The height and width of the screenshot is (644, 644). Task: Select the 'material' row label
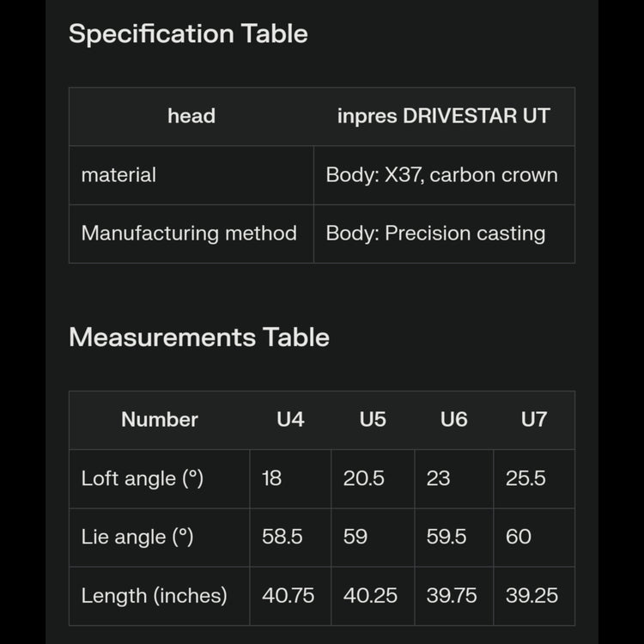[118, 175]
